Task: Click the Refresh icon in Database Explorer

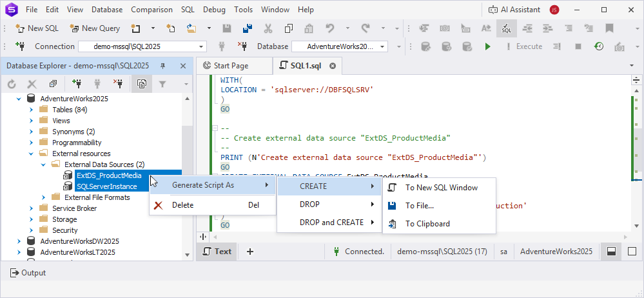Action: (x=12, y=84)
